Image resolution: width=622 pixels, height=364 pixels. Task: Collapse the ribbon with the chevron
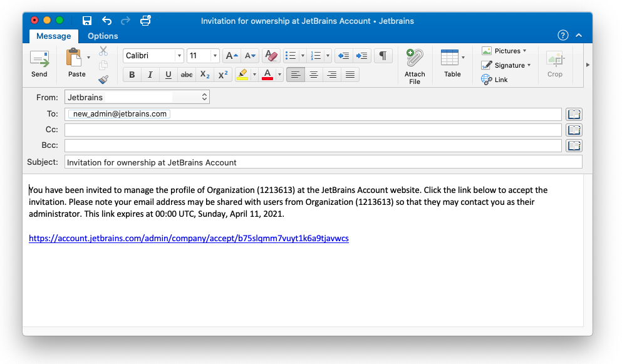(x=579, y=35)
